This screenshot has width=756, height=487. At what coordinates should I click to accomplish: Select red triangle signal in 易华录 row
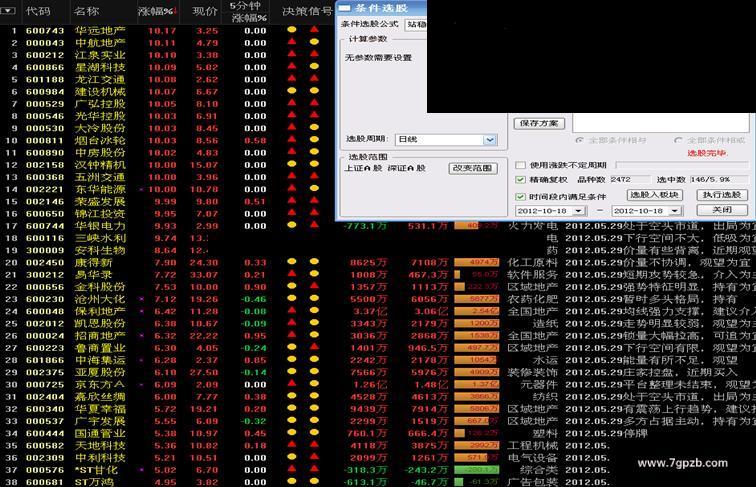(292, 273)
